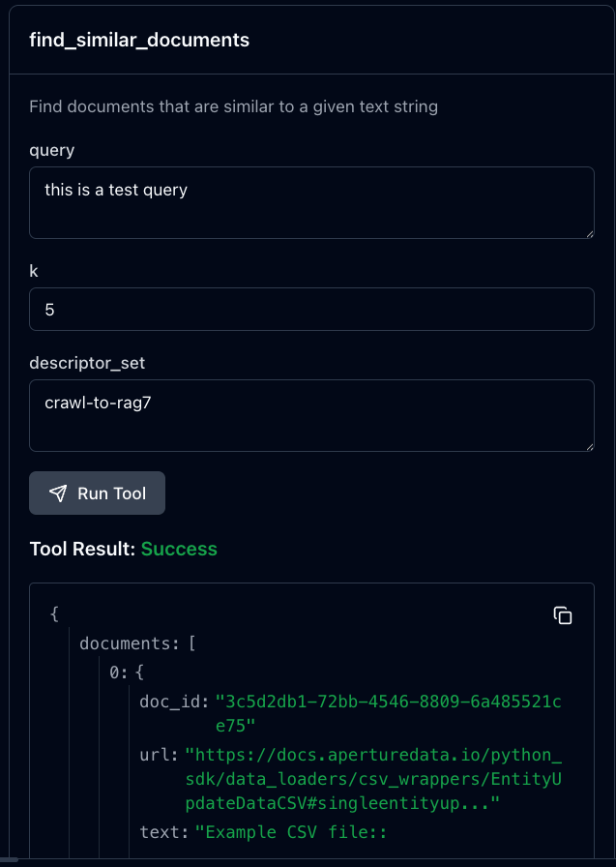The height and width of the screenshot is (867, 616).
Task: Click the k number input field
Action: [311, 310]
